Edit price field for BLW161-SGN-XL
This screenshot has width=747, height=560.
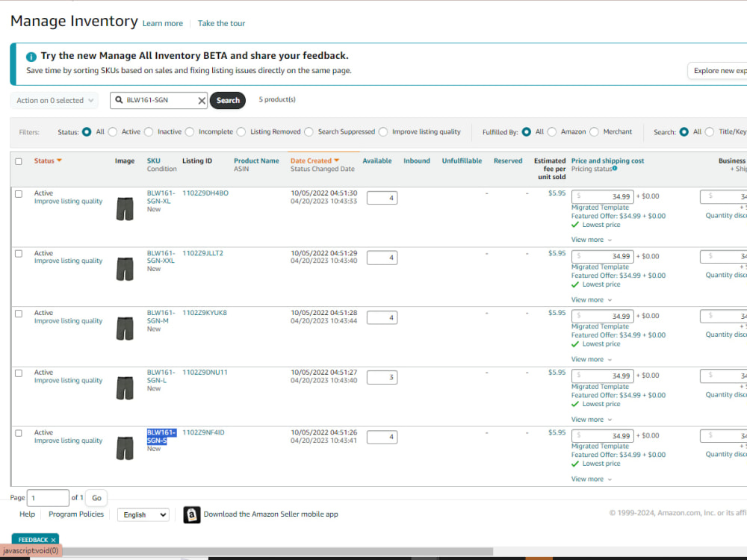[x=603, y=196]
